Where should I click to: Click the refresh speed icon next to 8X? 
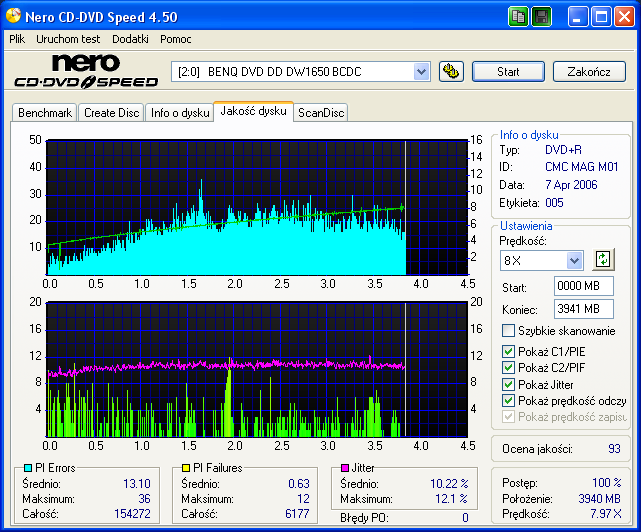click(x=603, y=260)
